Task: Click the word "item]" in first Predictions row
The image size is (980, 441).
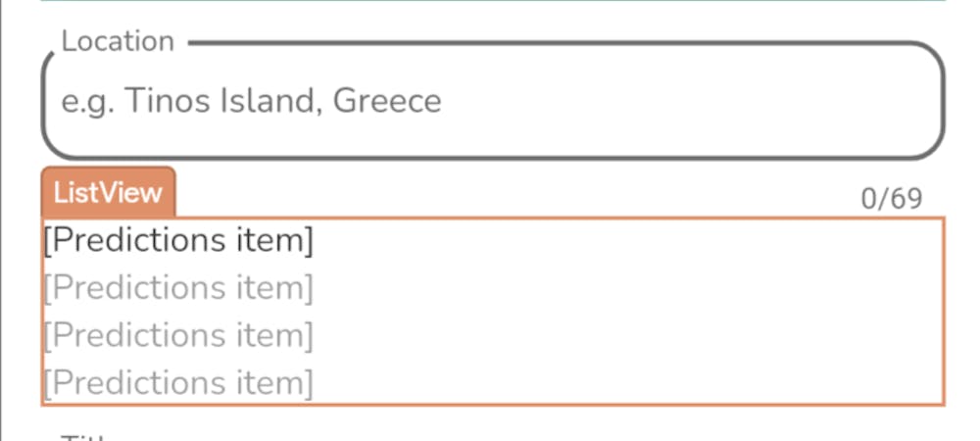Action: 272,241
